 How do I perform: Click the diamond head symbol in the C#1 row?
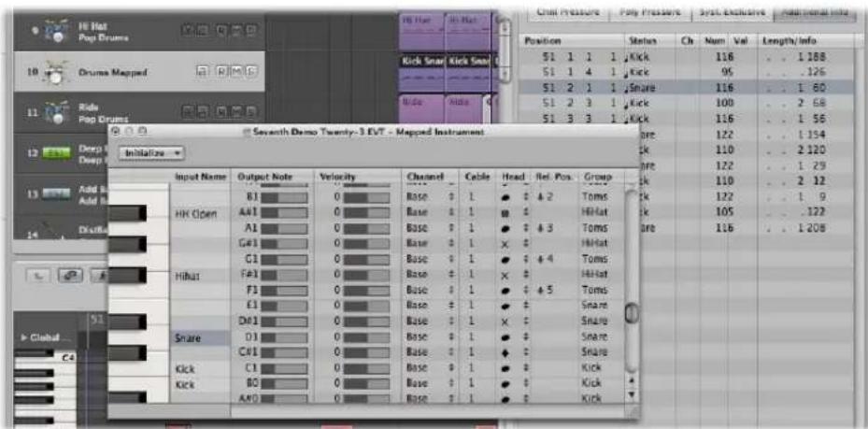pos(505,352)
